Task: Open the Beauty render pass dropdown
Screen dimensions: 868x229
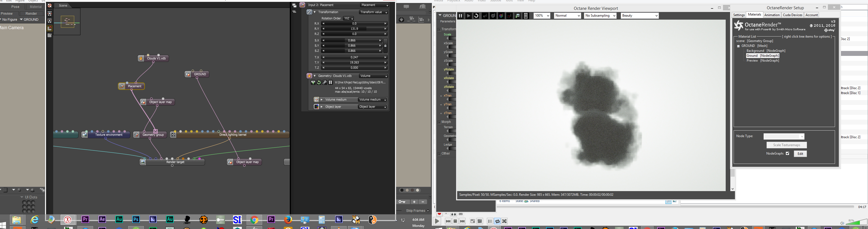Action: [640, 16]
